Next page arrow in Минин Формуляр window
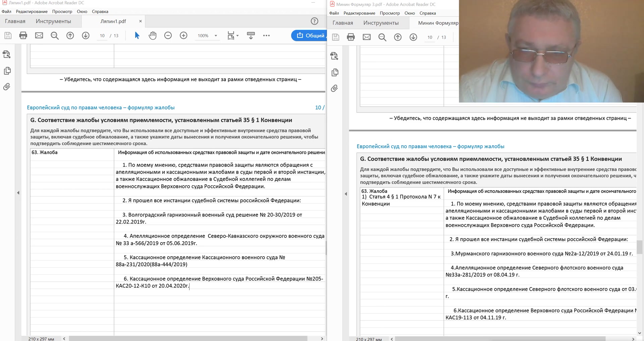 click(x=413, y=37)
